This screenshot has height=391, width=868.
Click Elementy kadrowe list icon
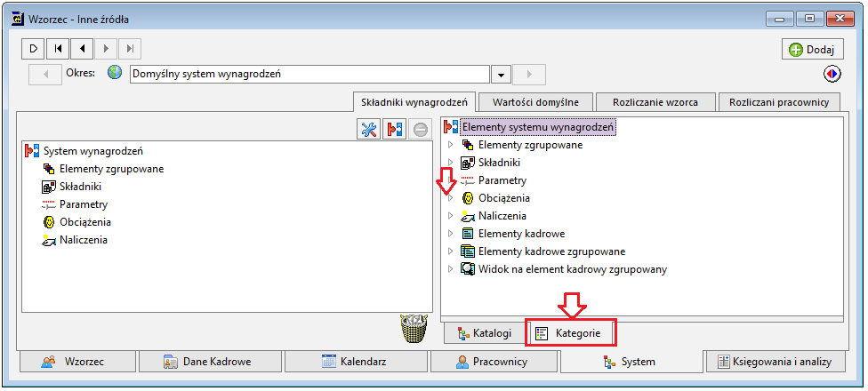(x=468, y=234)
